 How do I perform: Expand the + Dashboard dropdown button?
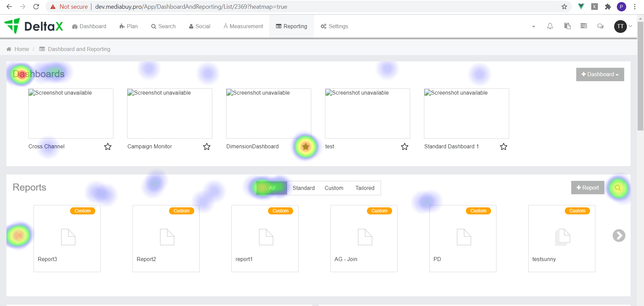(x=600, y=74)
